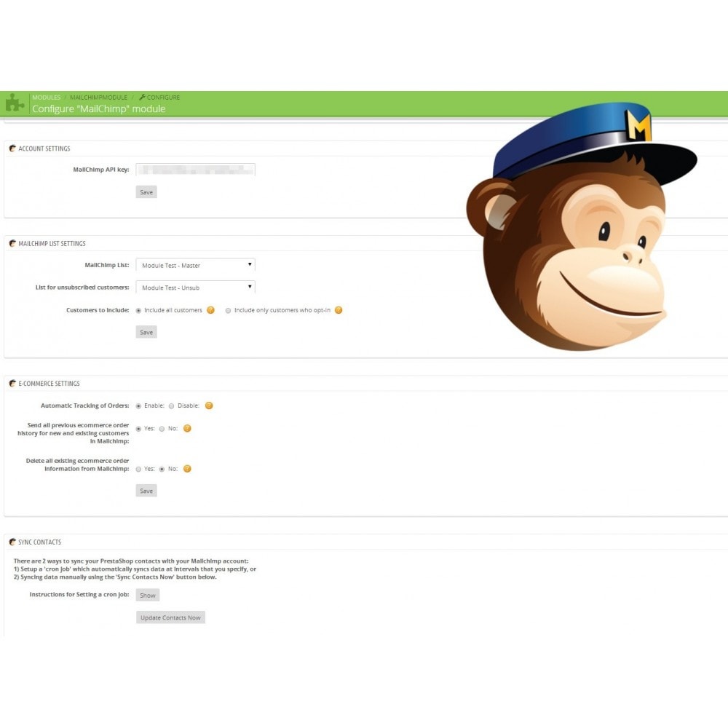Choose No for sending previous order history
Screen dimensions: 728x728
tap(162, 429)
